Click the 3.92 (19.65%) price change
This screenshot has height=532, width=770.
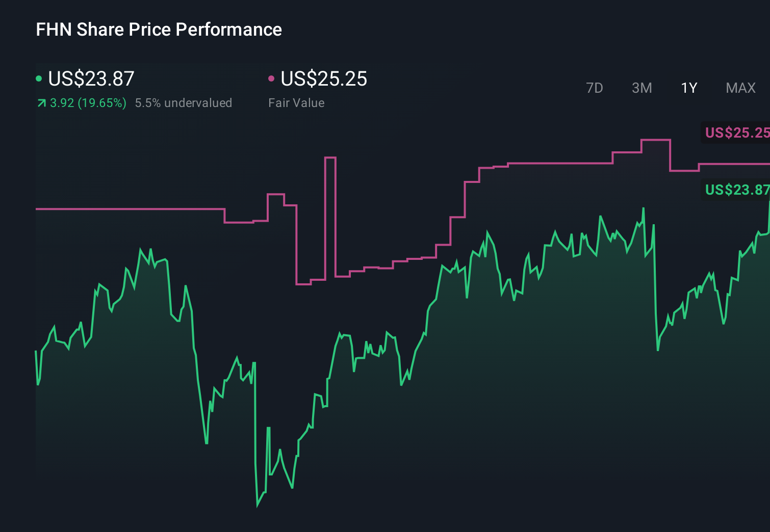tap(88, 103)
